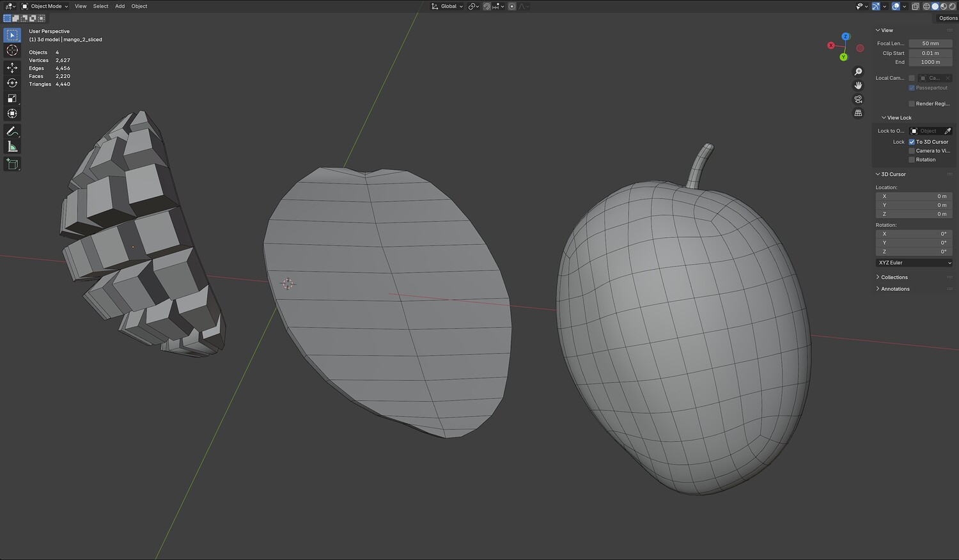Open the editor type dropdown
The height and width of the screenshot is (560, 959).
[x=10, y=6]
